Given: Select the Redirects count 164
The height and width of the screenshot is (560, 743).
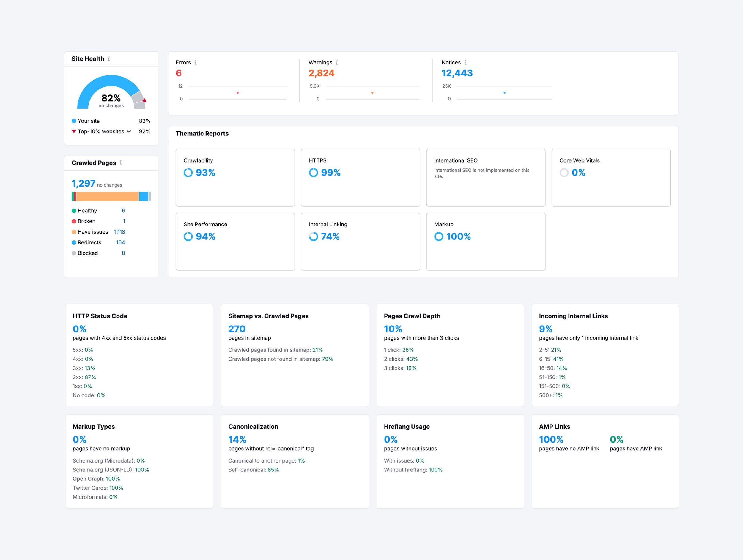Looking at the screenshot, I should point(121,242).
